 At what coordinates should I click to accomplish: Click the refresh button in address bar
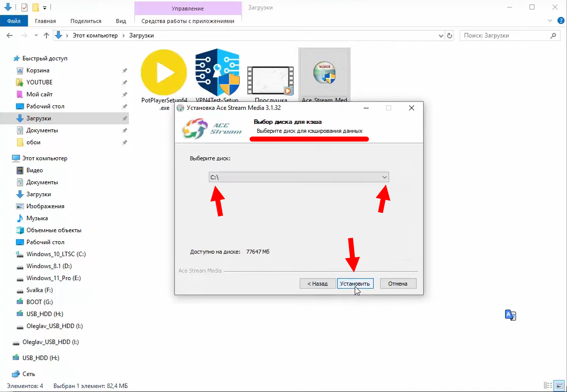click(450, 35)
